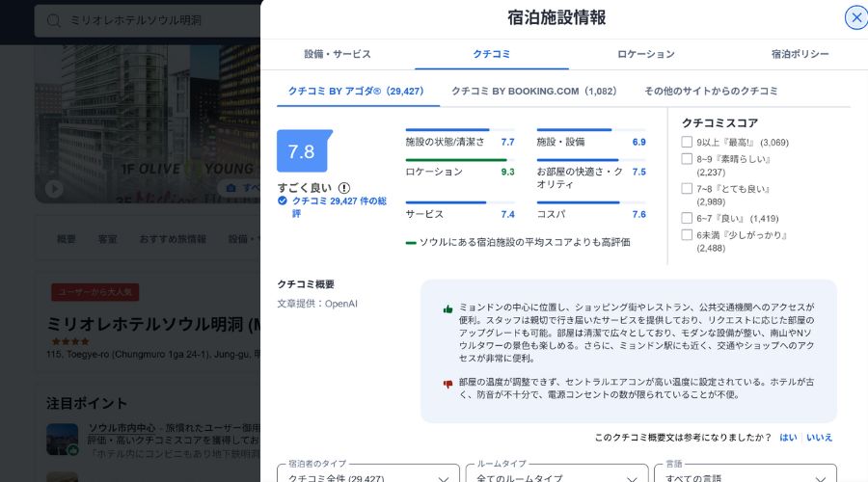Click the ミリオレホテルソウル明洞 hotel name heading
Viewport: 868px width, 482px height.
153,324
